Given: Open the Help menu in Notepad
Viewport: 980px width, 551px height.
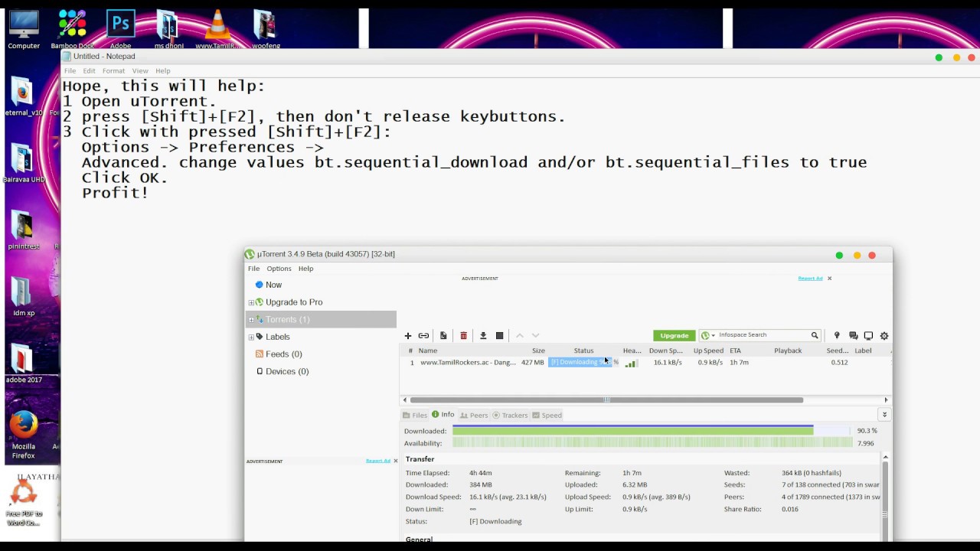Looking at the screenshot, I should (x=163, y=71).
